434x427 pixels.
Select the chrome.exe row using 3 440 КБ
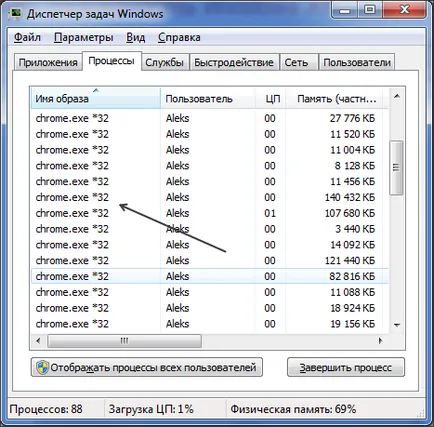pyautogui.click(x=209, y=229)
